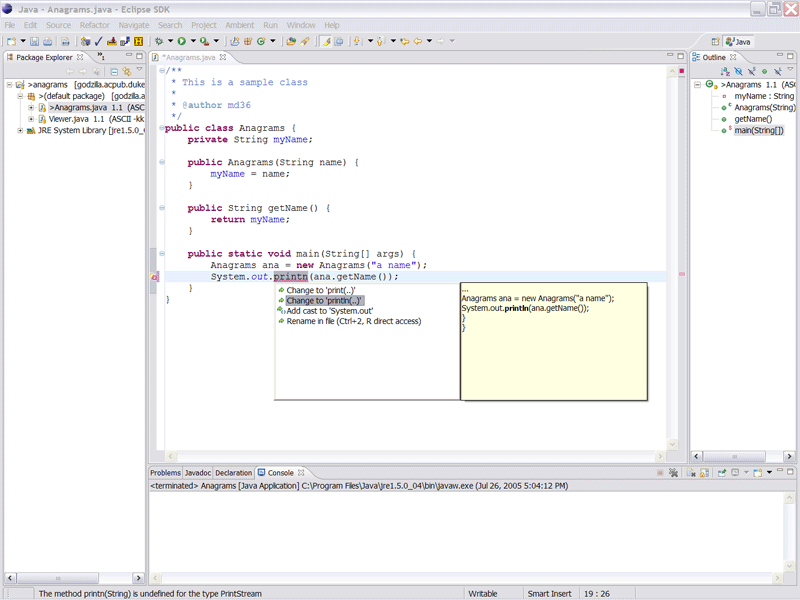Click the Debug bug icon in the toolbar
The width and height of the screenshot is (800, 600).
[x=159, y=42]
